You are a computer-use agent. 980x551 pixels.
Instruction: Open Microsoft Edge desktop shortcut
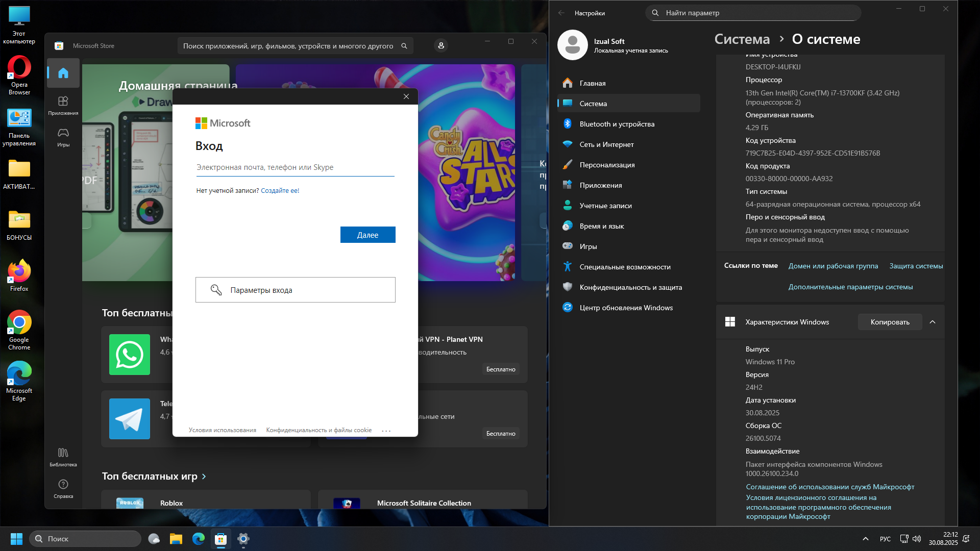coord(19,381)
